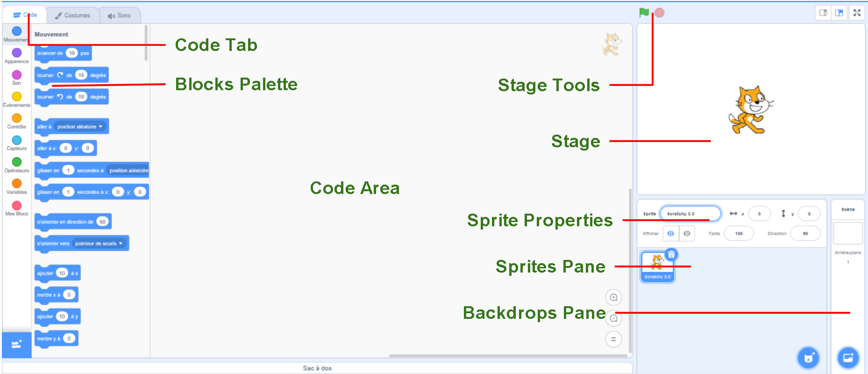
Task: Delete the Scratchy 3.0 sprite
Action: [671, 254]
